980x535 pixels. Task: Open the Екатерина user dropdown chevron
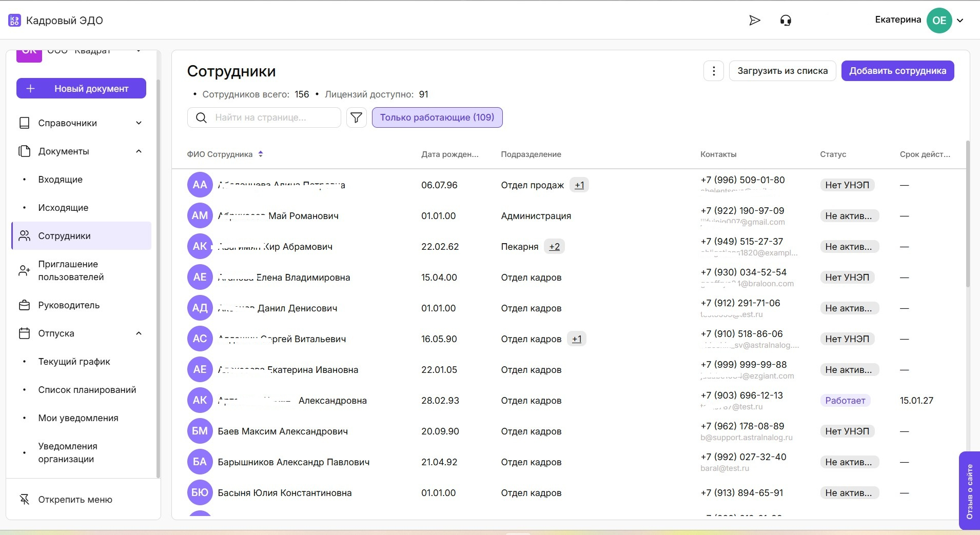click(960, 21)
